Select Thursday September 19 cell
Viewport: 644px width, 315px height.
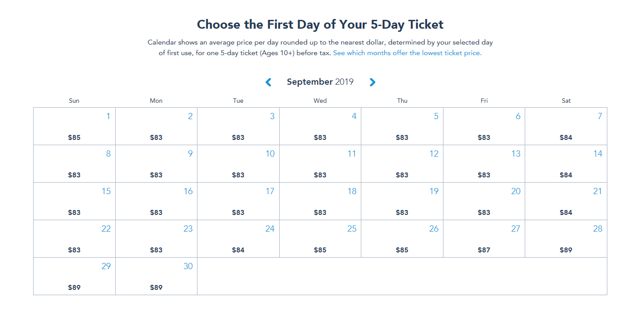[402, 201]
